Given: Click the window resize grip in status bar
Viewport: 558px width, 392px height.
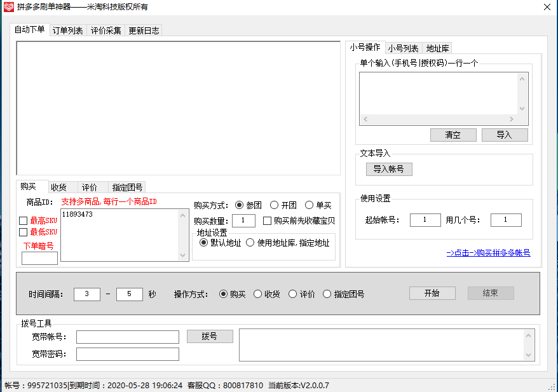Looking at the screenshot, I should pos(552,386).
